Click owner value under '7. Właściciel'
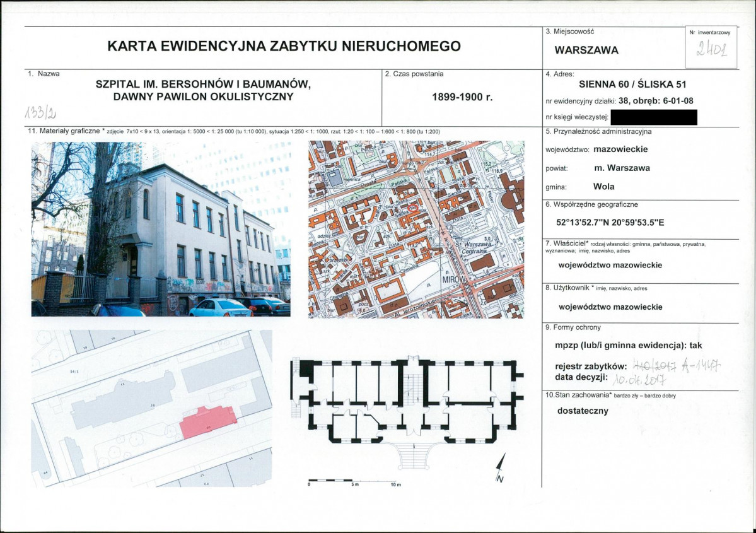756x533 pixels. click(x=610, y=265)
